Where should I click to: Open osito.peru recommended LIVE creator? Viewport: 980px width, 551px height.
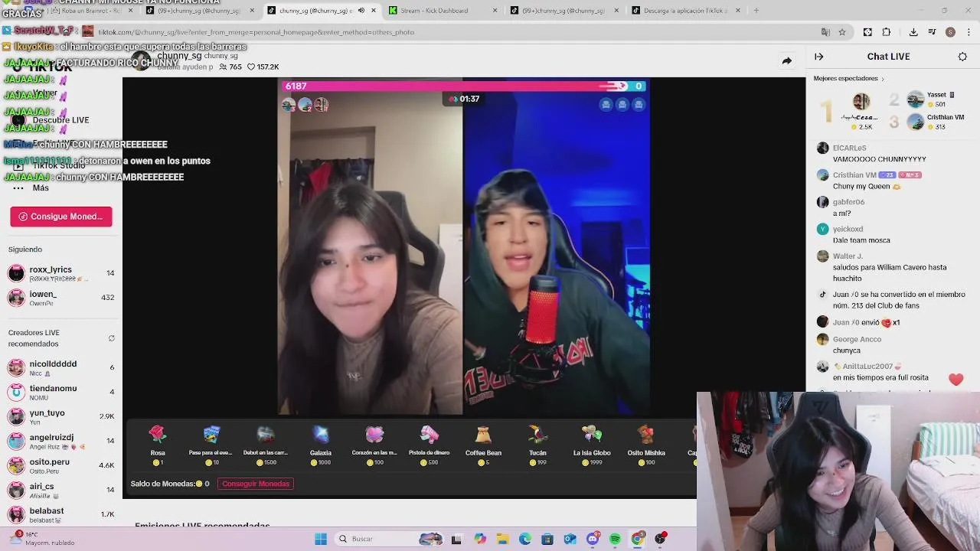coord(61,465)
